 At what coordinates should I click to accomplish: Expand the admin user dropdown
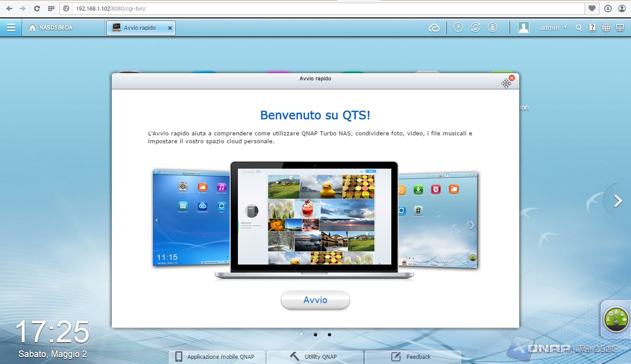(x=553, y=28)
